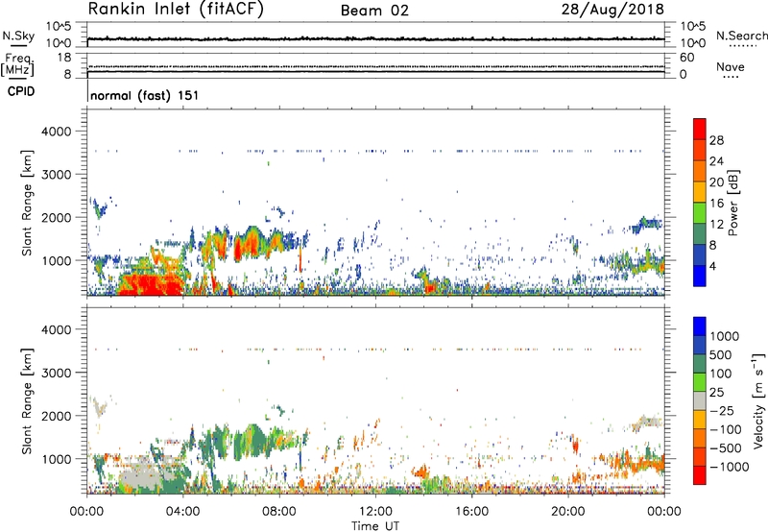The image size is (768, 532).
Task: Click the "Velocity [m s-1]" colorbar title
Action: pos(758,400)
